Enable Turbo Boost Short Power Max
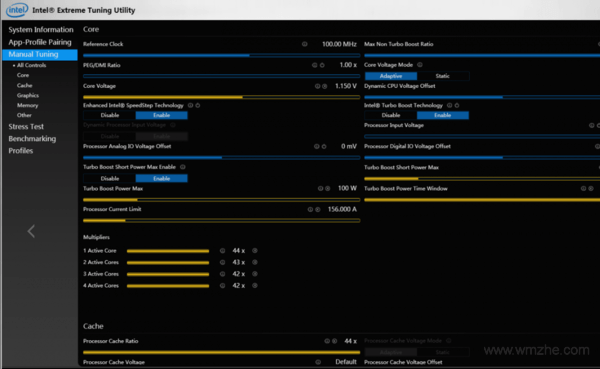This screenshot has width=600, height=369. 161,178
